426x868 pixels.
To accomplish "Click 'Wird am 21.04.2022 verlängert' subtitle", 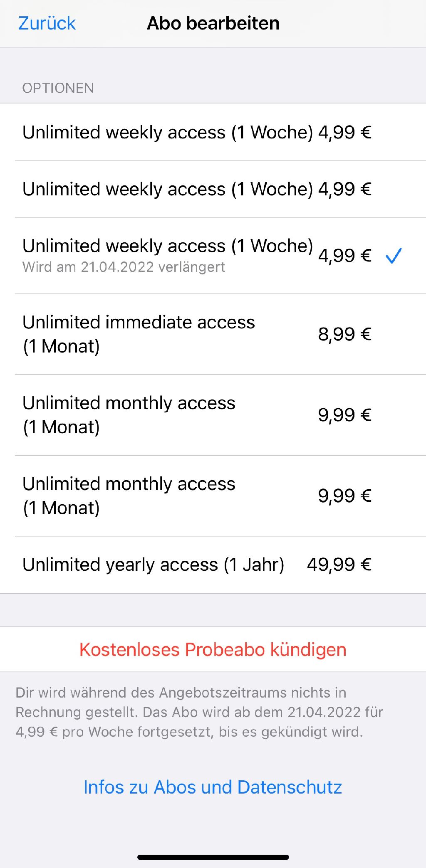I will click(x=124, y=267).
